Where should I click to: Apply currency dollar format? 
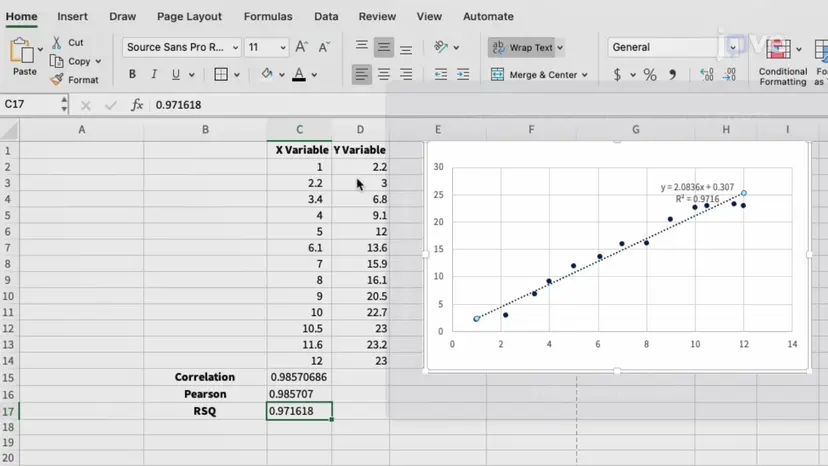click(617, 74)
